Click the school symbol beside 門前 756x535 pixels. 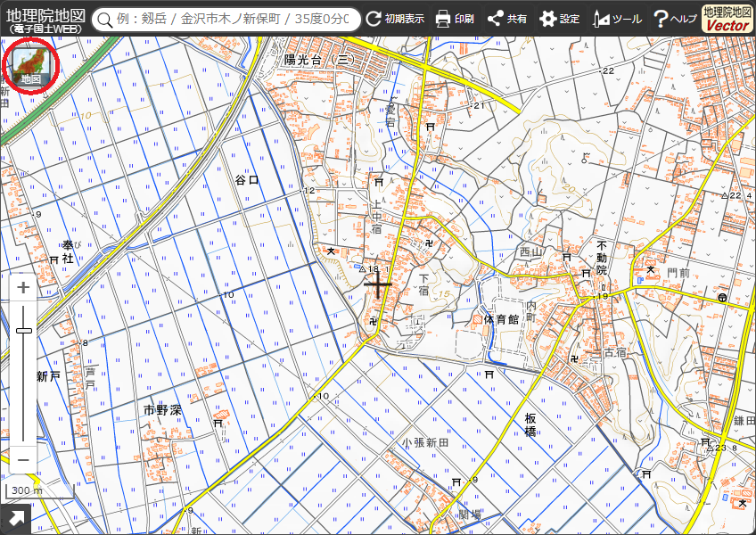point(651,269)
